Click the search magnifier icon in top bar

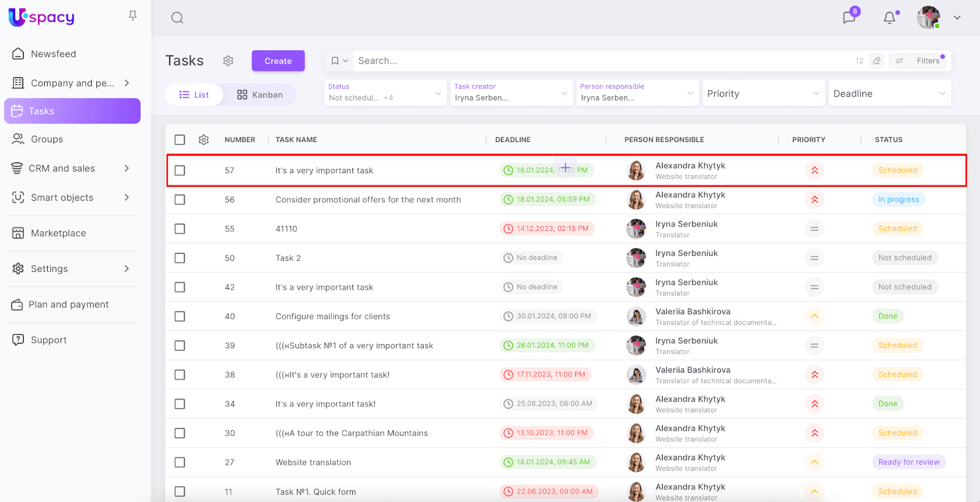point(177,18)
